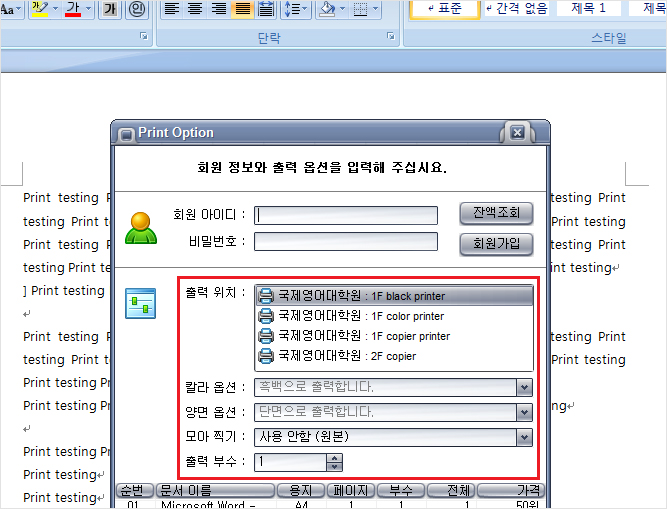The width and height of the screenshot is (667, 509).
Task: Select the 1F color printer
Action: (x=394, y=316)
